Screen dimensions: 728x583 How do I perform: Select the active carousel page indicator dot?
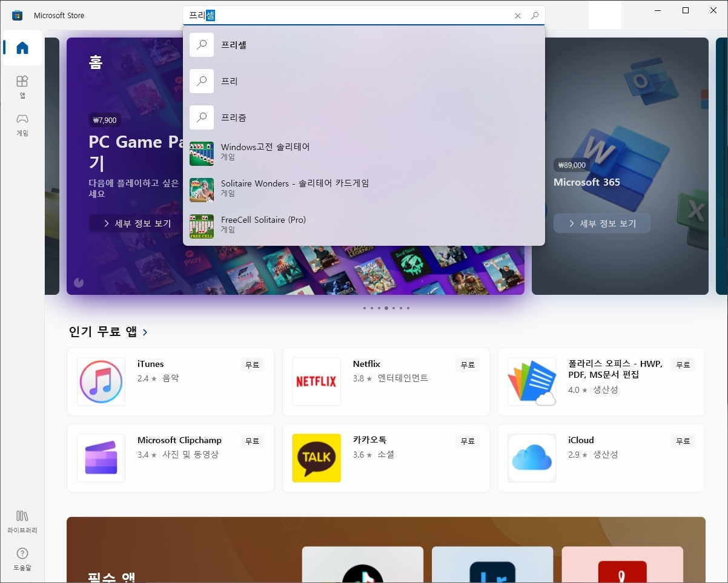[386, 308]
